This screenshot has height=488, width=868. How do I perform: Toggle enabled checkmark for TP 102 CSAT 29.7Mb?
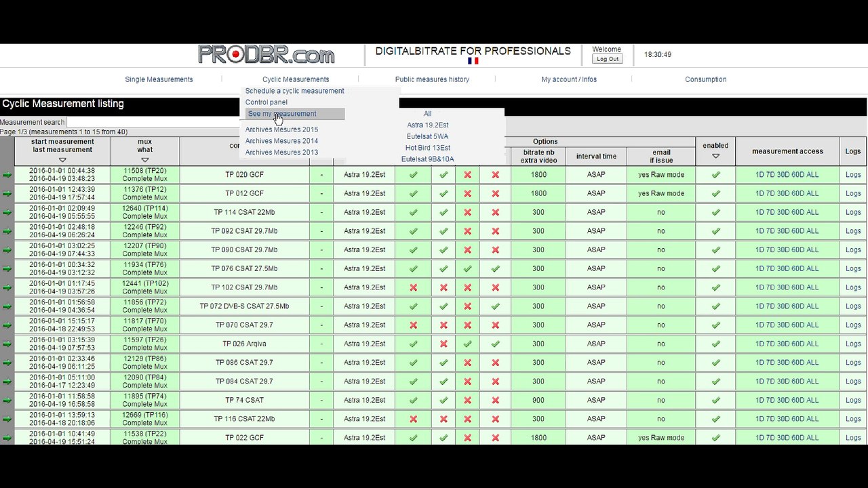pyautogui.click(x=715, y=287)
